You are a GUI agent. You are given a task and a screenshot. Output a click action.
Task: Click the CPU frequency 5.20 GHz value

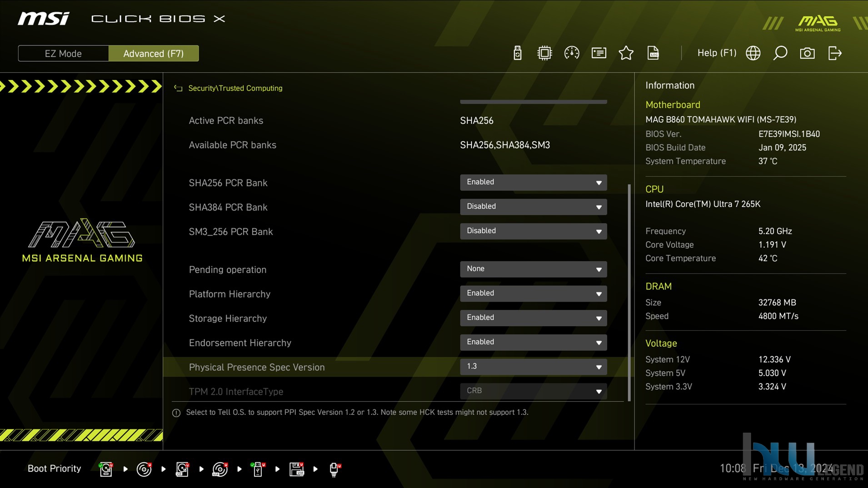pos(775,231)
